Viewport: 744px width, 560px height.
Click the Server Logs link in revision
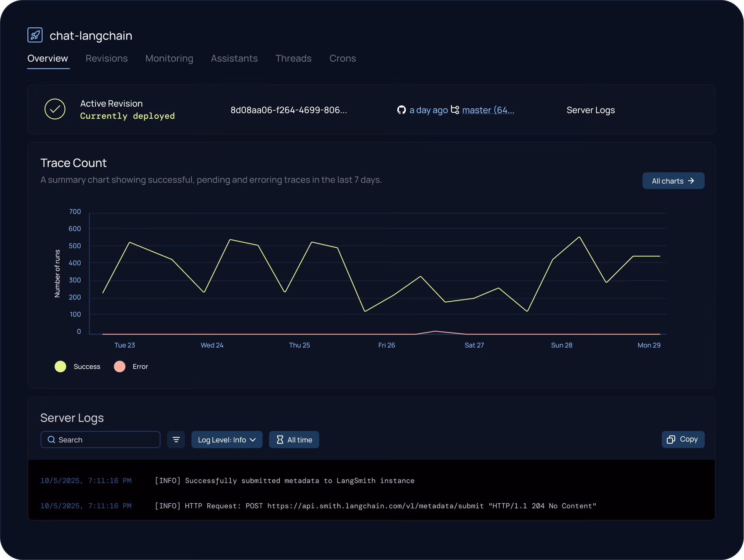591,110
